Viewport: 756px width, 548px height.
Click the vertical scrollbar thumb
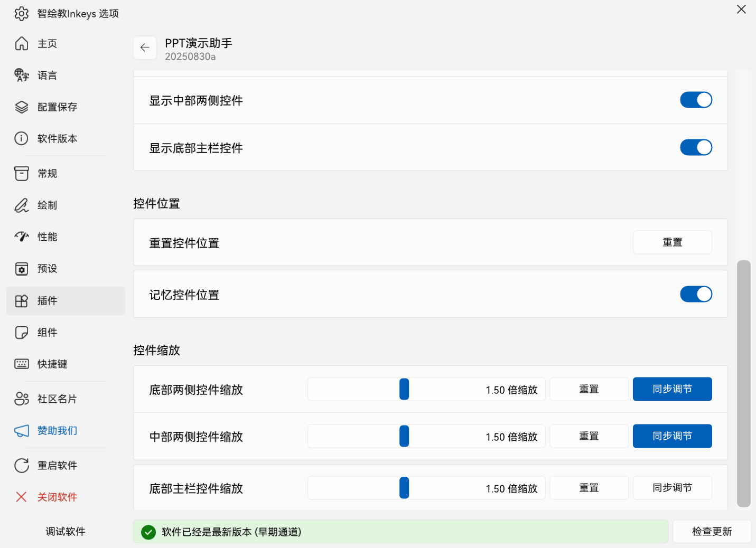coord(744,383)
